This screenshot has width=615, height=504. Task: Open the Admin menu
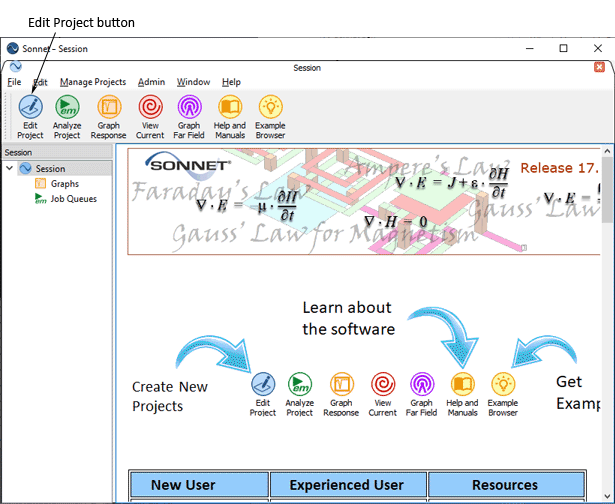point(151,82)
